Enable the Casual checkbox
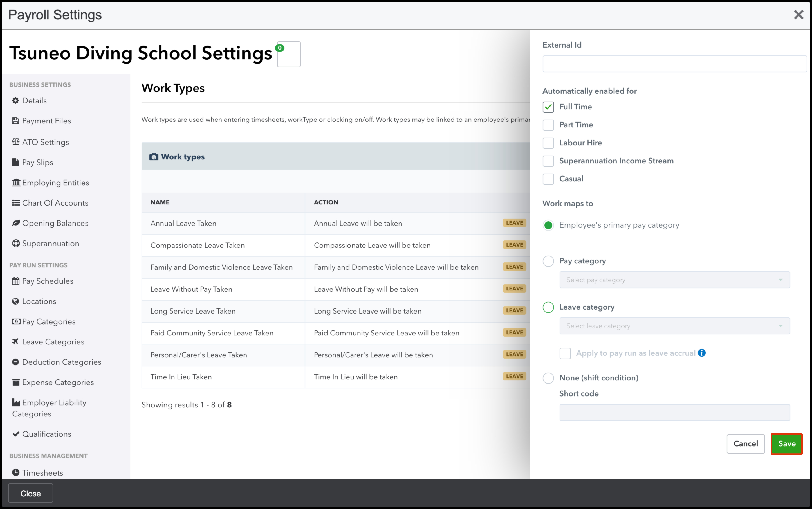This screenshot has width=812, height=509. pyautogui.click(x=548, y=179)
